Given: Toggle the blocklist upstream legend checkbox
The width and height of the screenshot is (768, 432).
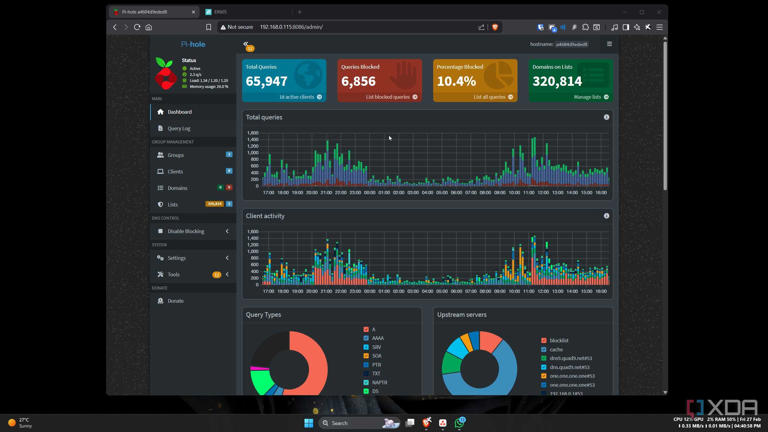Looking at the screenshot, I should (x=544, y=341).
